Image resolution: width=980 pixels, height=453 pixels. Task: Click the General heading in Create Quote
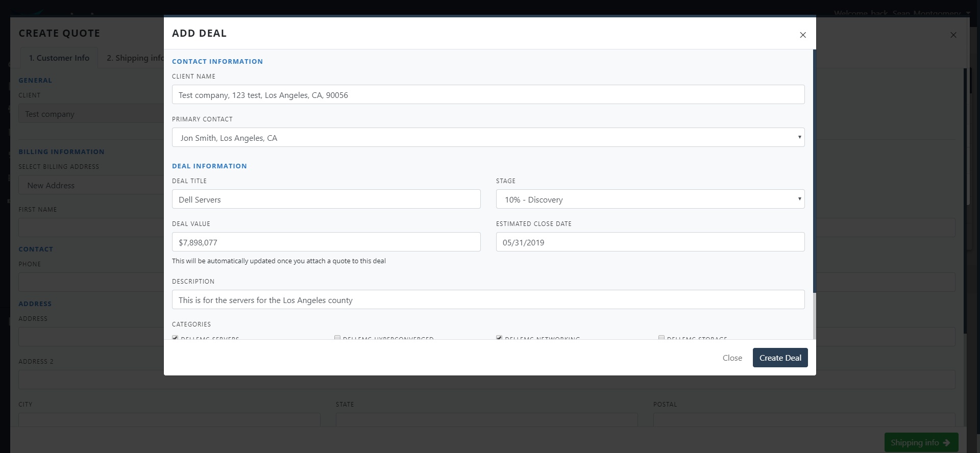(35, 80)
